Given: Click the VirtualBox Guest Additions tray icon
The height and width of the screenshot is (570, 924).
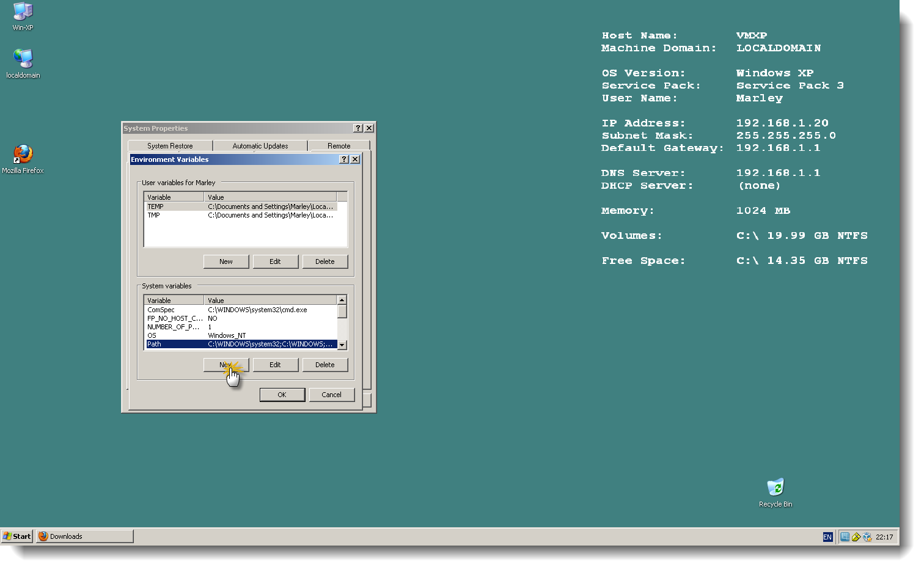Looking at the screenshot, I should tap(867, 536).
